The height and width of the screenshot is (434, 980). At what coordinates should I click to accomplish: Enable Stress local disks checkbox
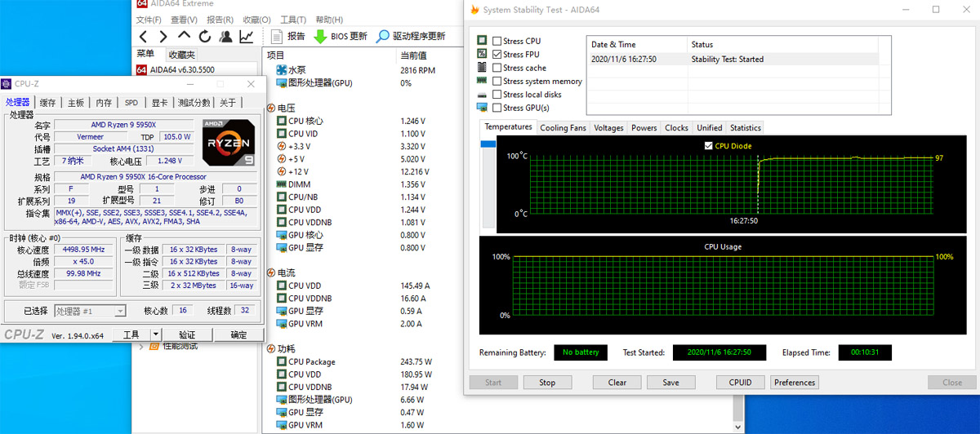point(497,95)
